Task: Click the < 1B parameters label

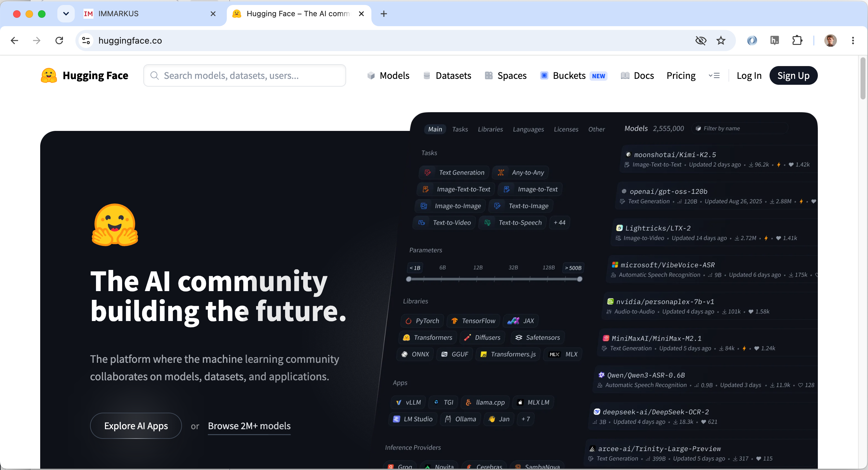Action: (x=415, y=268)
